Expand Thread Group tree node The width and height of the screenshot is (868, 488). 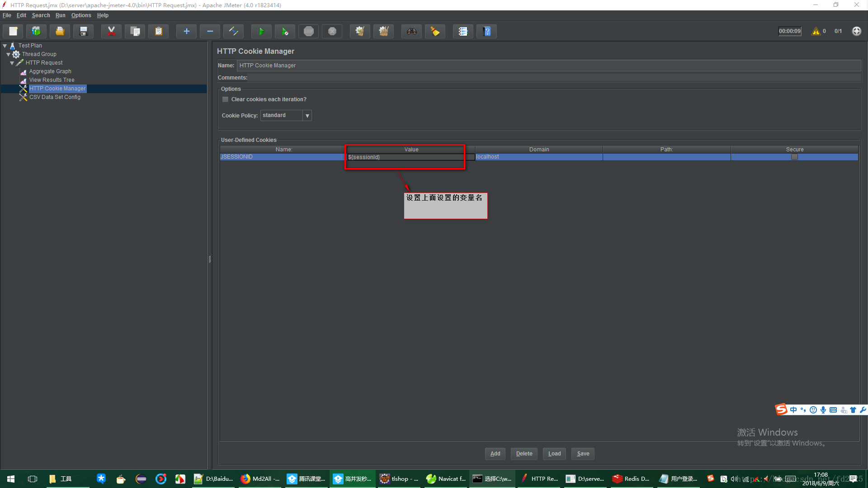coord(8,54)
